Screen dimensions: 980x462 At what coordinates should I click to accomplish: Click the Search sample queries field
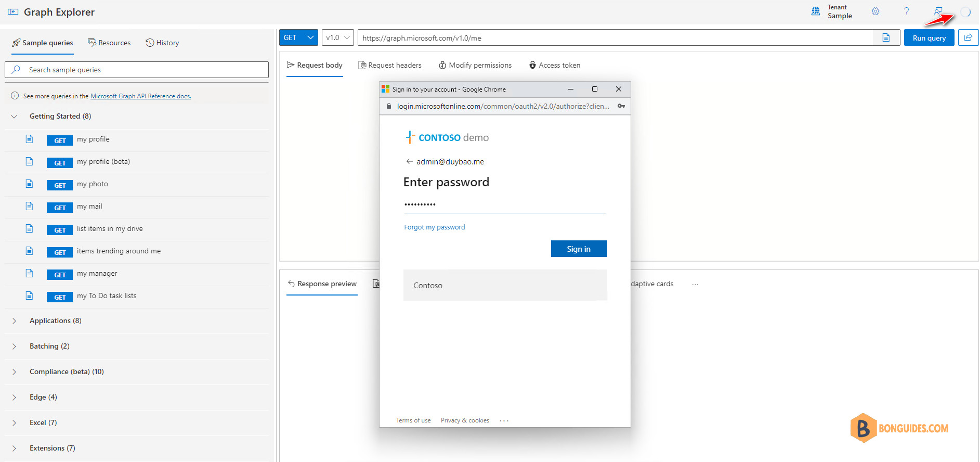pos(137,70)
